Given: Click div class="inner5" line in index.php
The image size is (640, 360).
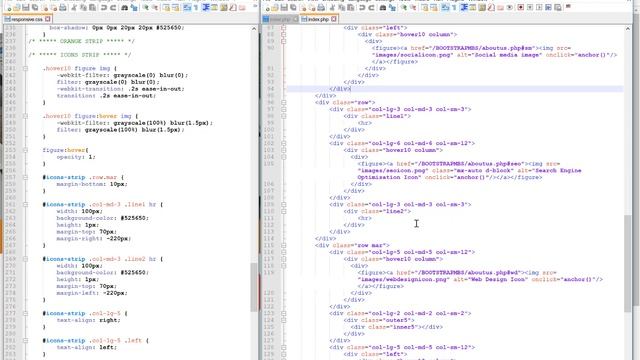Looking at the screenshot, I should [x=397, y=327].
